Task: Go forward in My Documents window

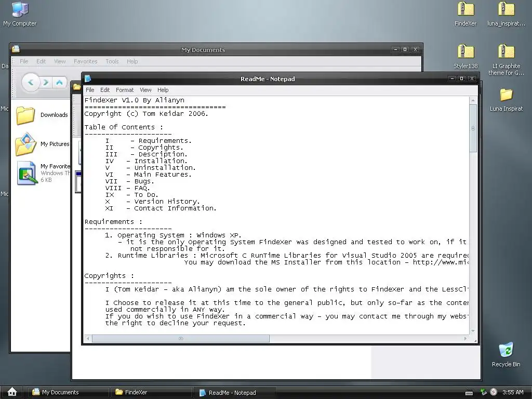Action: tap(46, 83)
